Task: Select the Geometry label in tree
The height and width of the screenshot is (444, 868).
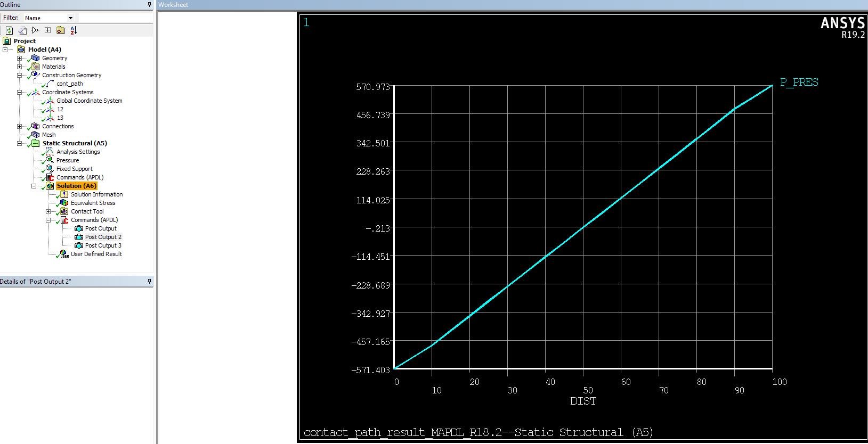Action: (x=55, y=58)
